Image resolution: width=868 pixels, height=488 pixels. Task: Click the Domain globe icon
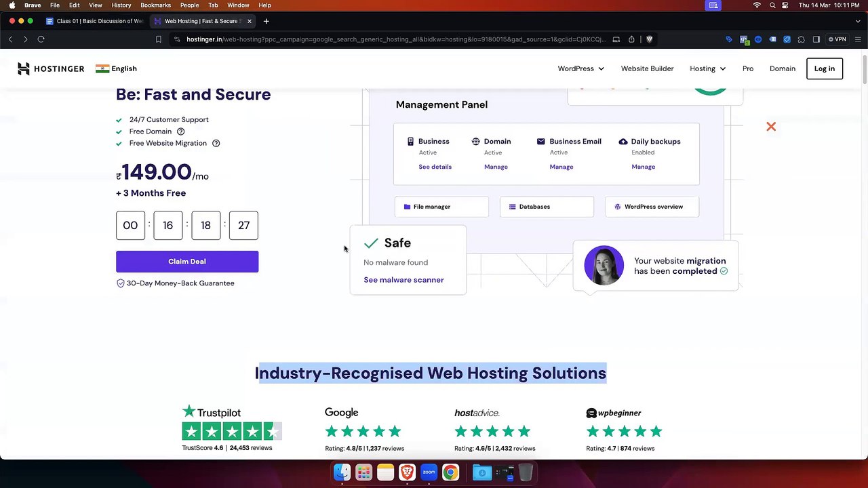pos(475,142)
